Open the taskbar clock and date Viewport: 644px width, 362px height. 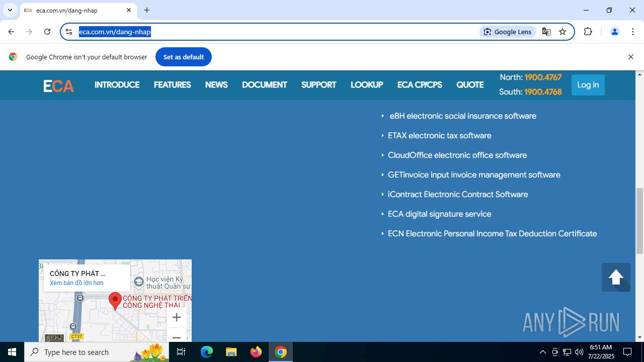601,352
